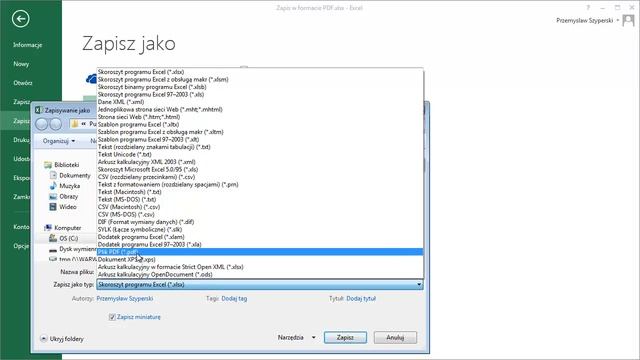Click the folder icon in address bar
Viewport: 640px width, 360px height.
click(75, 124)
